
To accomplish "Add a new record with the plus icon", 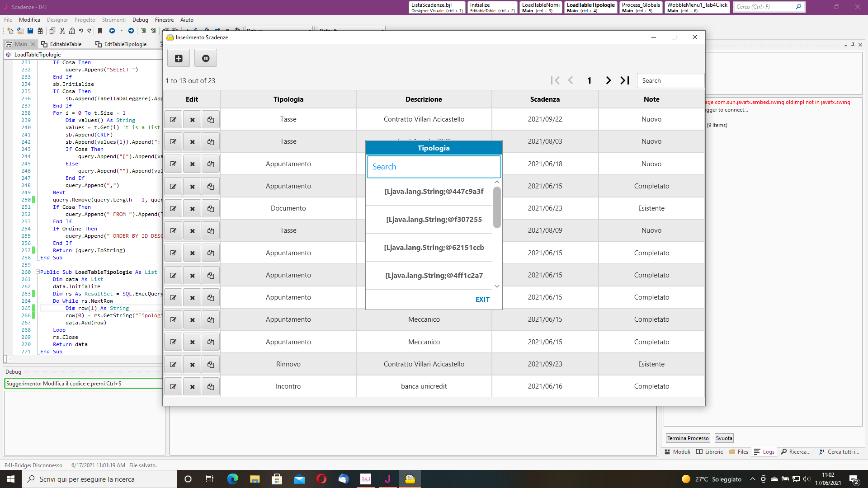I will point(178,58).
